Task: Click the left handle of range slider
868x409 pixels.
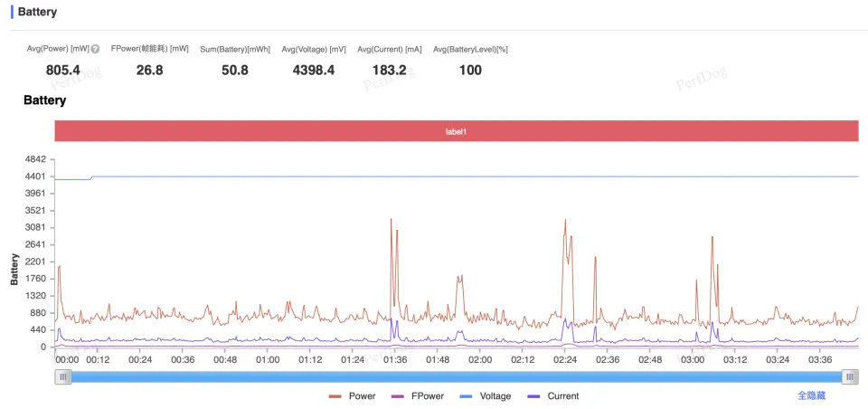Action: (x=62, y=376)
